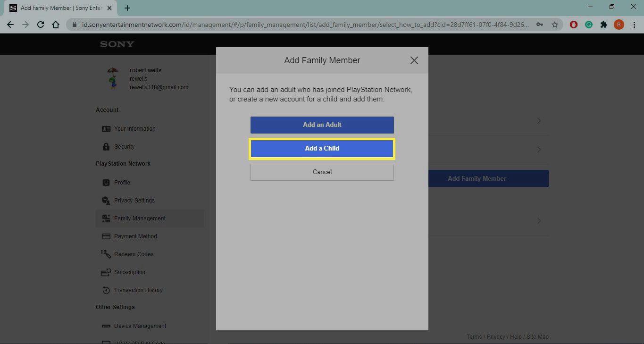Viewport: 644px width, 344px height.
Task: Open the Chrome profile avatar R
Action: click(x=619, y=25)
